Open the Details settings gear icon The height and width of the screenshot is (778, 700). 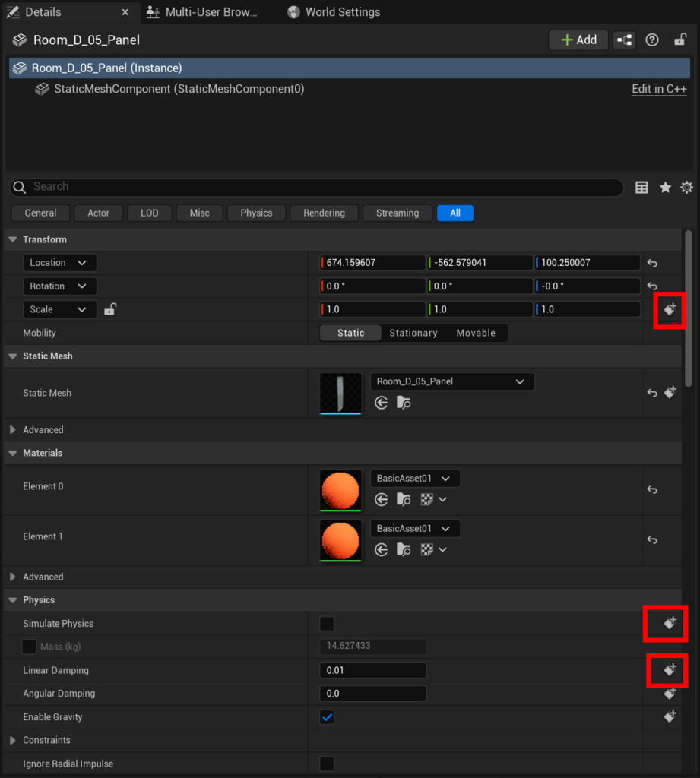click(x=686, y=188)
